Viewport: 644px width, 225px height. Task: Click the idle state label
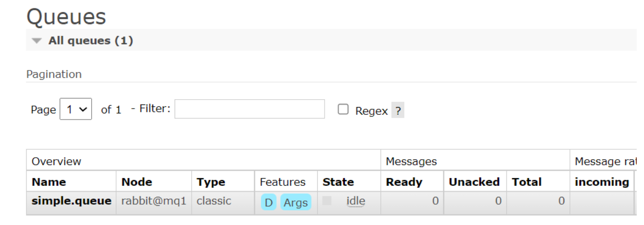pyautogui.click(x=356, y=201)
